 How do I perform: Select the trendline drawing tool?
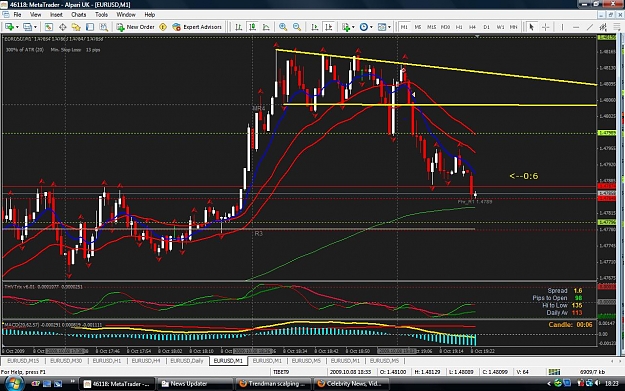590,27
